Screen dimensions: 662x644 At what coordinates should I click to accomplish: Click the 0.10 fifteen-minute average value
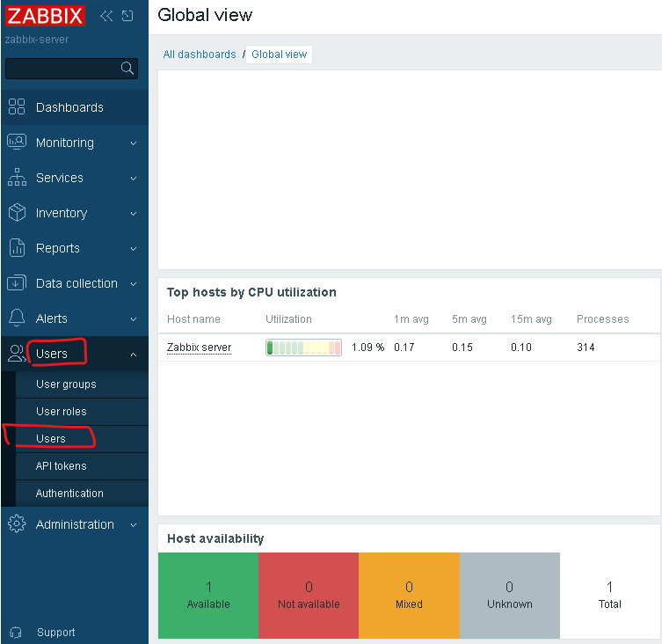coord(521,348)
